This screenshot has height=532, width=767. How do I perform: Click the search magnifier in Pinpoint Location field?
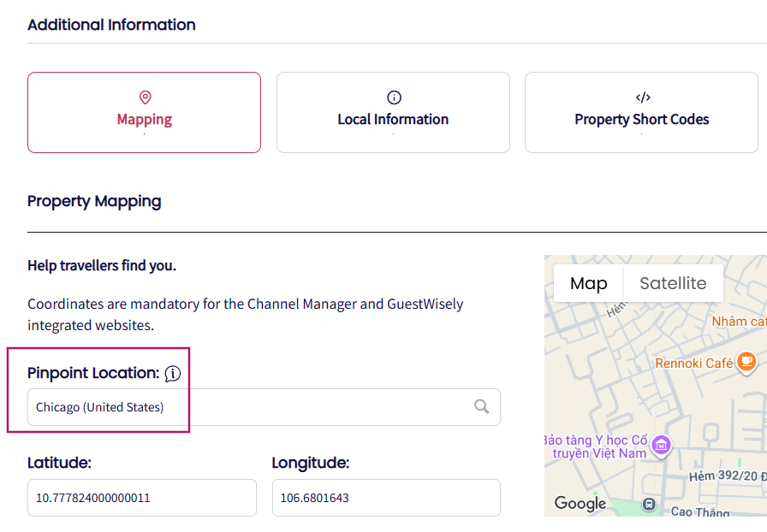pos(481,406)
